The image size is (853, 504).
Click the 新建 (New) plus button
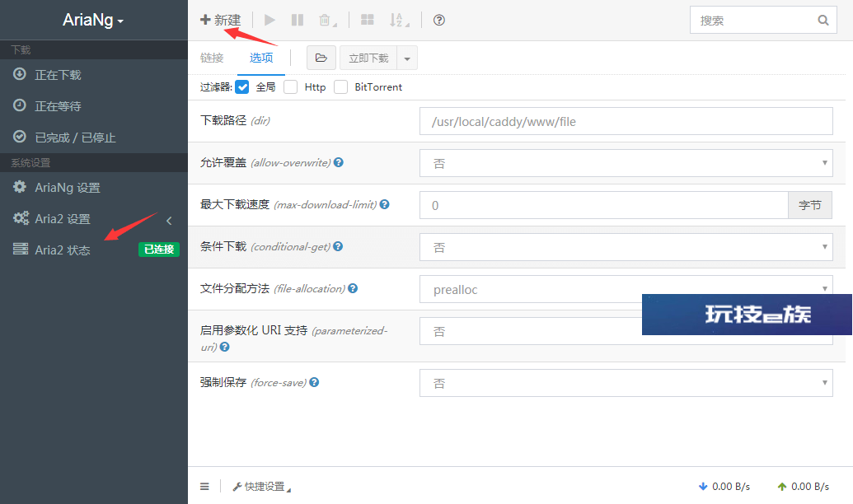pyautogui.click(x=220, y=20)
